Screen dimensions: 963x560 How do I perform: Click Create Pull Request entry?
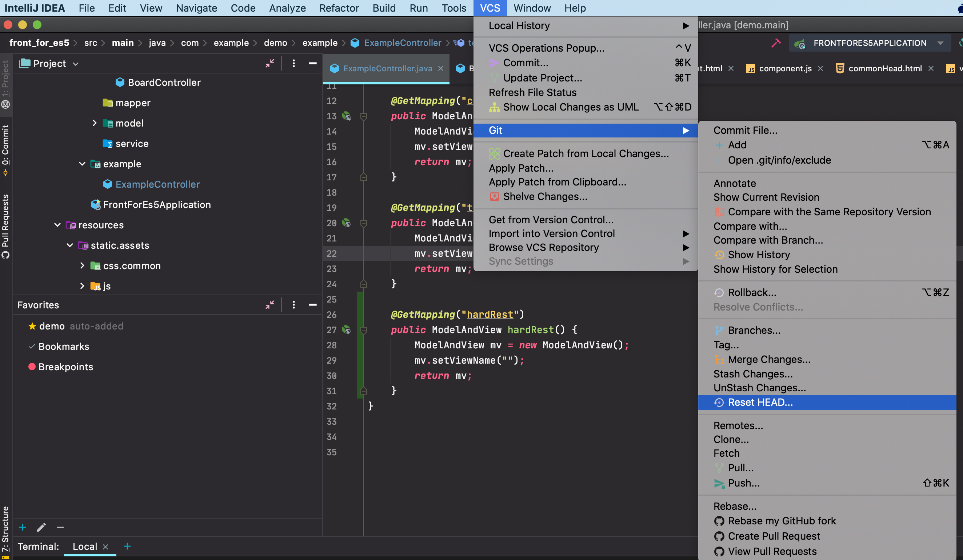[x=827, y=536]
